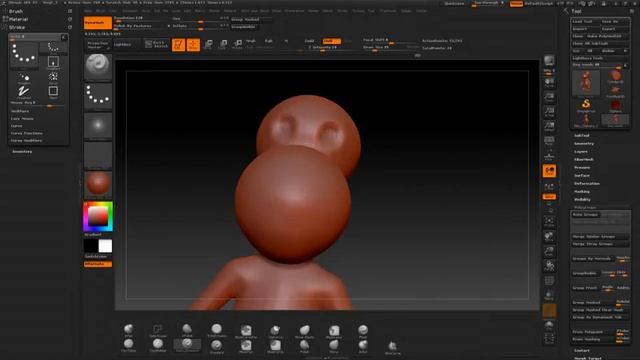Click Merge Similar Groups button
This screenshot has width=640, height=360.
pos(600,237)
